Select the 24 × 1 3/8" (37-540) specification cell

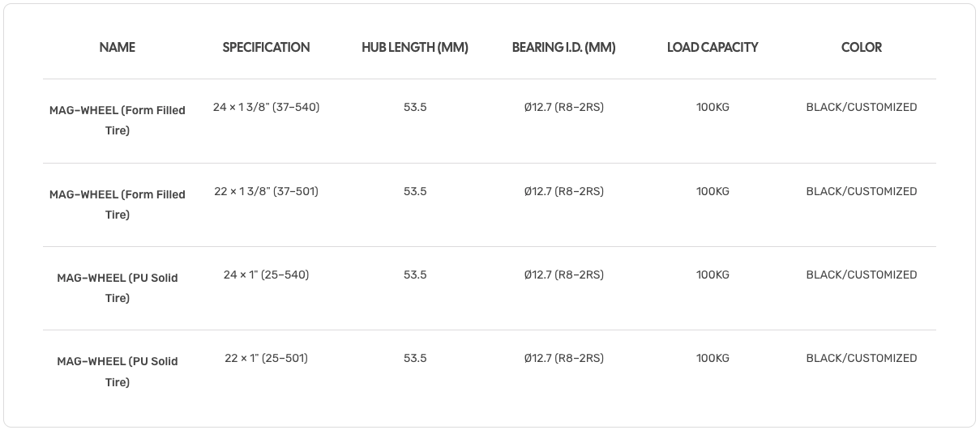266,107
